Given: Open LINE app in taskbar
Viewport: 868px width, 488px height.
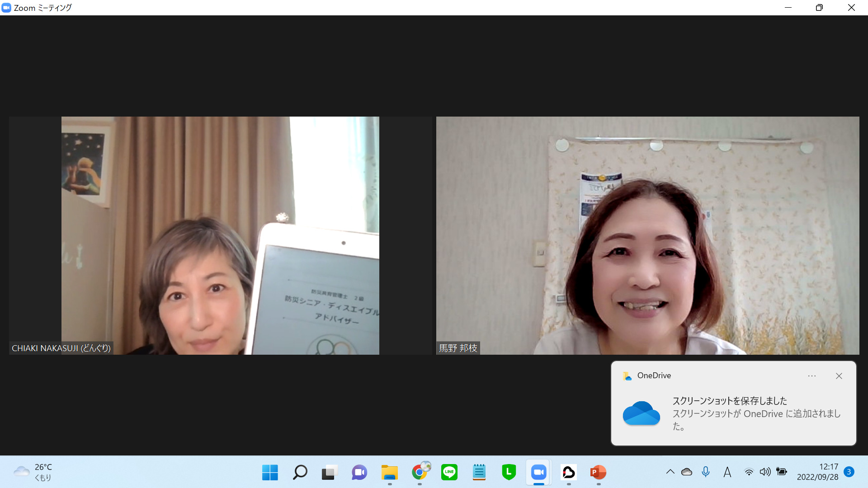Looking at the screenshot, I should click(449, 473).
